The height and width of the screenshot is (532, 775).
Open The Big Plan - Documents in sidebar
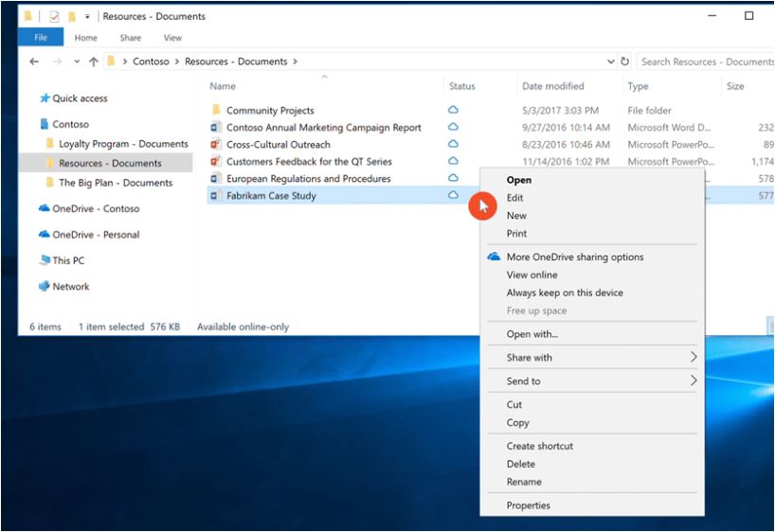(x=116, y=183)
